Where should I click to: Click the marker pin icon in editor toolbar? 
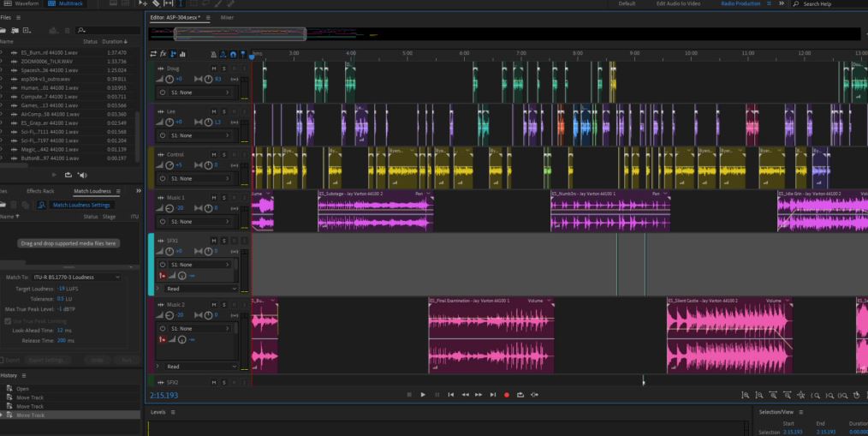[242, 54]
